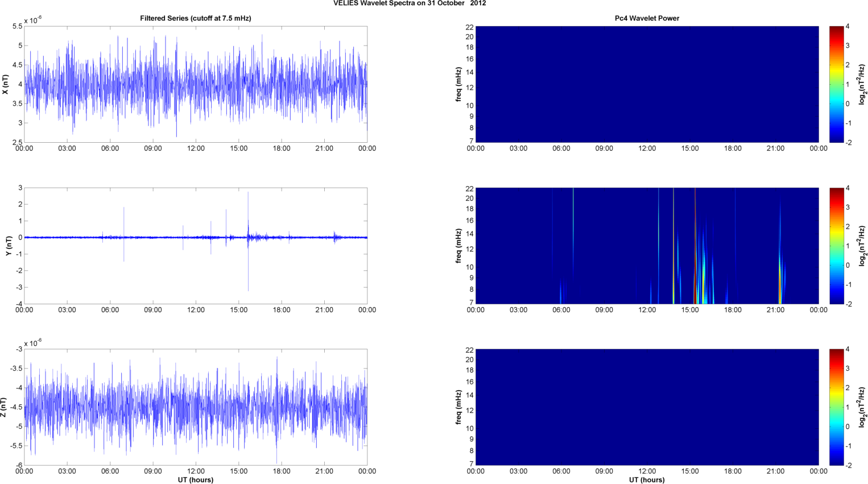The width and height of the screenshot is (868, 484).
Task: Select the Filtered Series plot title
Action: coord(195,18)
